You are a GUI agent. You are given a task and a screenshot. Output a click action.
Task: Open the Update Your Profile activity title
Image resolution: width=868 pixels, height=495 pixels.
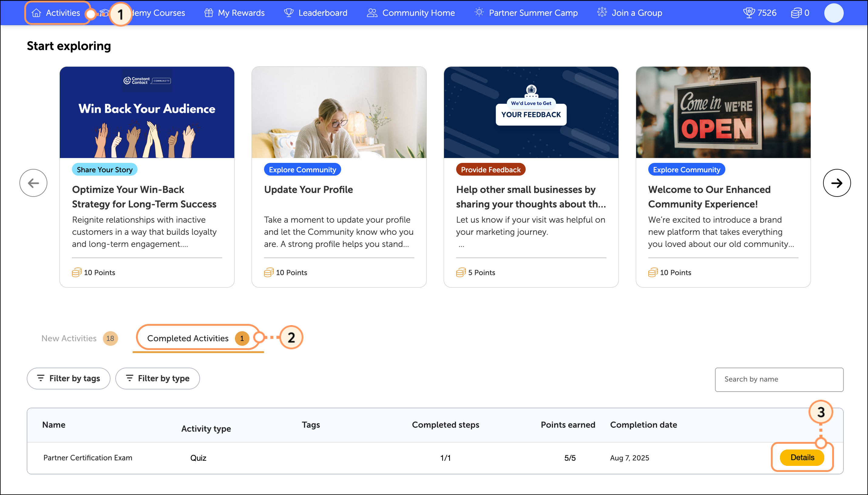point(308,190)
